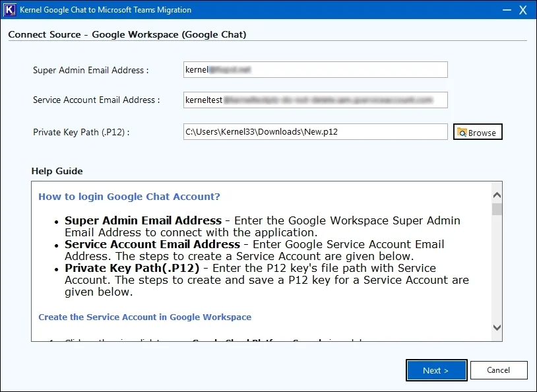Minimize the migration window

tap(507, 10)
